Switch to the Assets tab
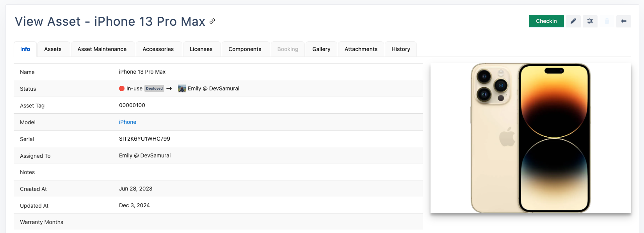 [x=53, y=49]
